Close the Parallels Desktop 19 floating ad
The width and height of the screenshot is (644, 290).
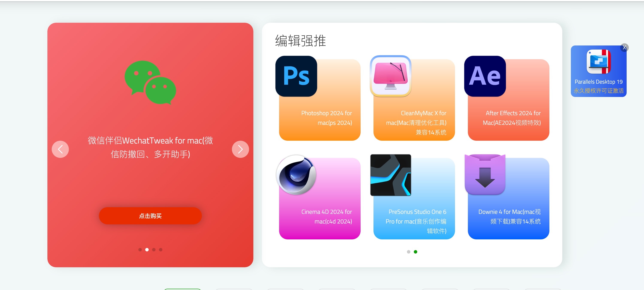click(624, 47)
